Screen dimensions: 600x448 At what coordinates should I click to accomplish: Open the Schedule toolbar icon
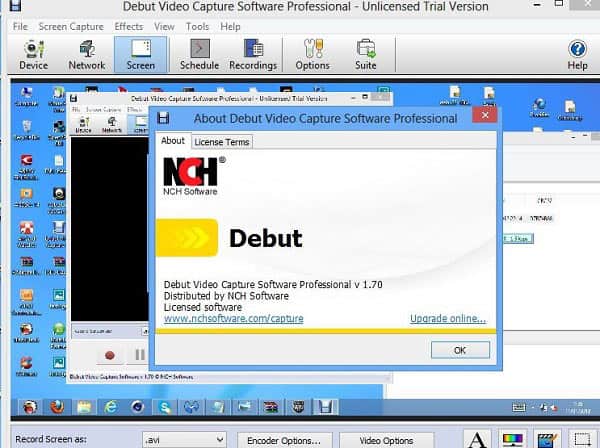[x=199, y=55]
